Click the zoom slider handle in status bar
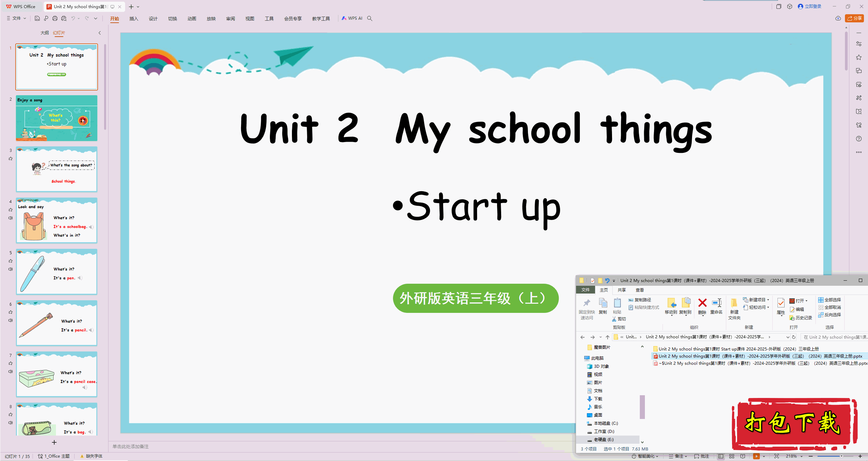868x461 pixels. point(841,456)
